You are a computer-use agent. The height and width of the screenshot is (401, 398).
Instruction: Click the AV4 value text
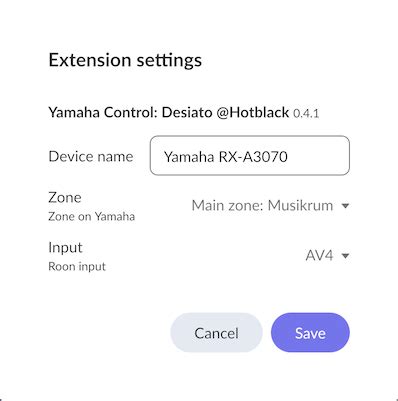click(x=319, y=256)
